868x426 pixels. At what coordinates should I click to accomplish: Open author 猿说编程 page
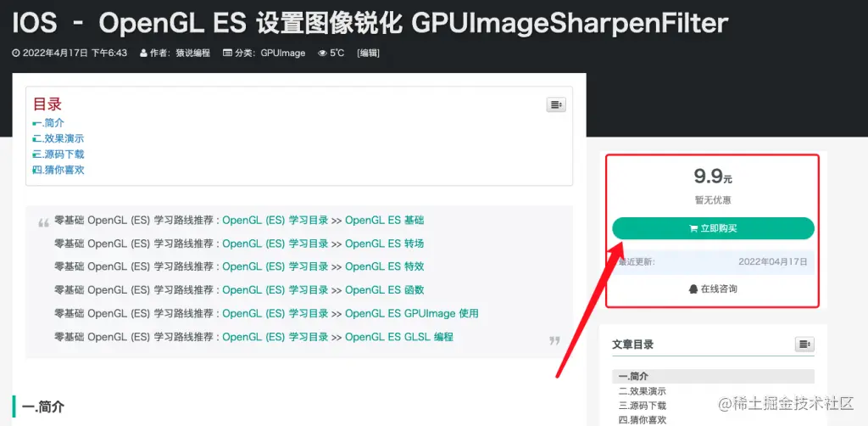[x=193, y=53]
